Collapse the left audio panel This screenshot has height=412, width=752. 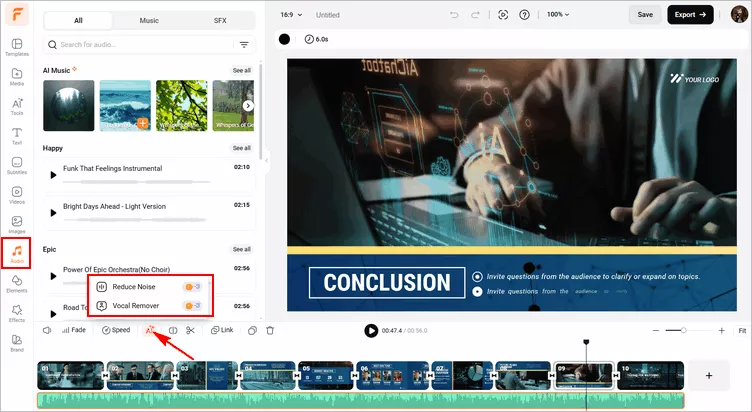click(267, 160)
